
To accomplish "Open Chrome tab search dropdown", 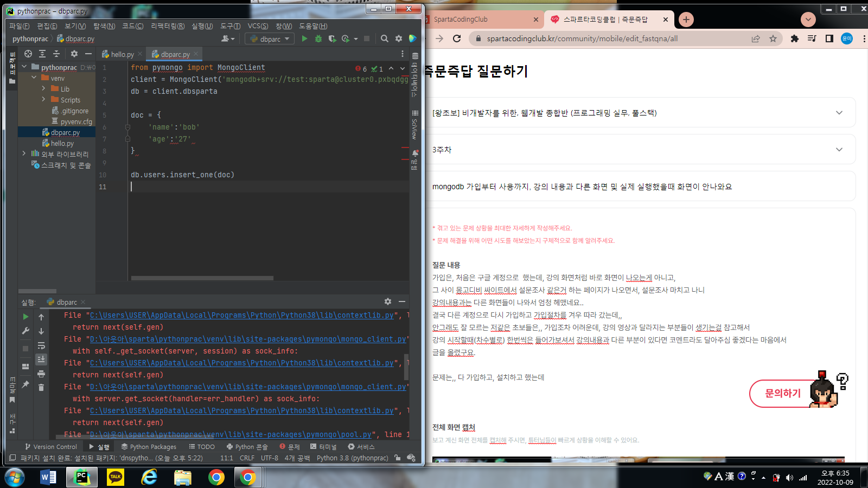I will 808,20.
